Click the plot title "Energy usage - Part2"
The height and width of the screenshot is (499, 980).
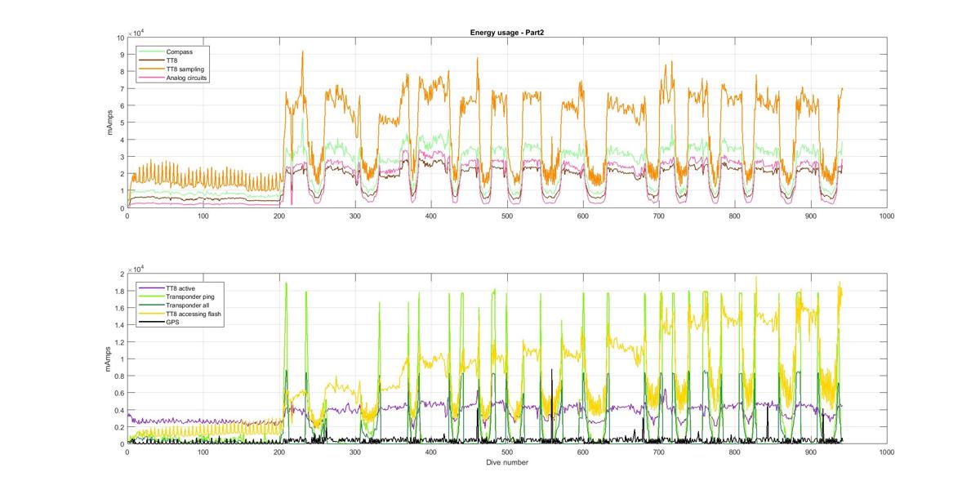pos(507,32)
